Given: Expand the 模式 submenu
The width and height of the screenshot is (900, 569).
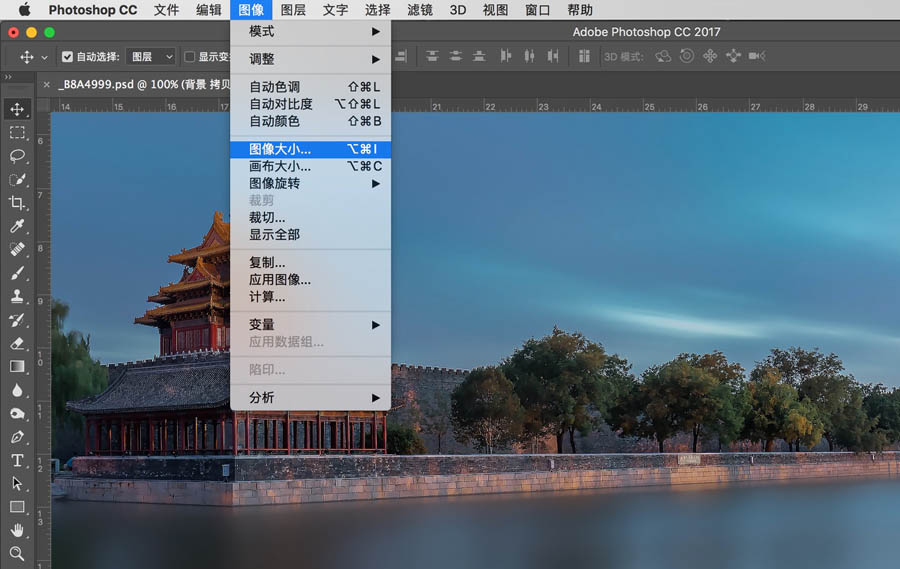Looking at the screenshot, I should click(x=310, y=32).
